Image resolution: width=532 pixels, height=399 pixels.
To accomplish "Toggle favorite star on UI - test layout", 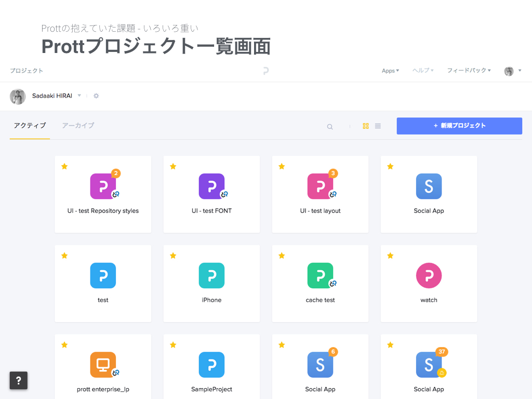I will 282,166.
